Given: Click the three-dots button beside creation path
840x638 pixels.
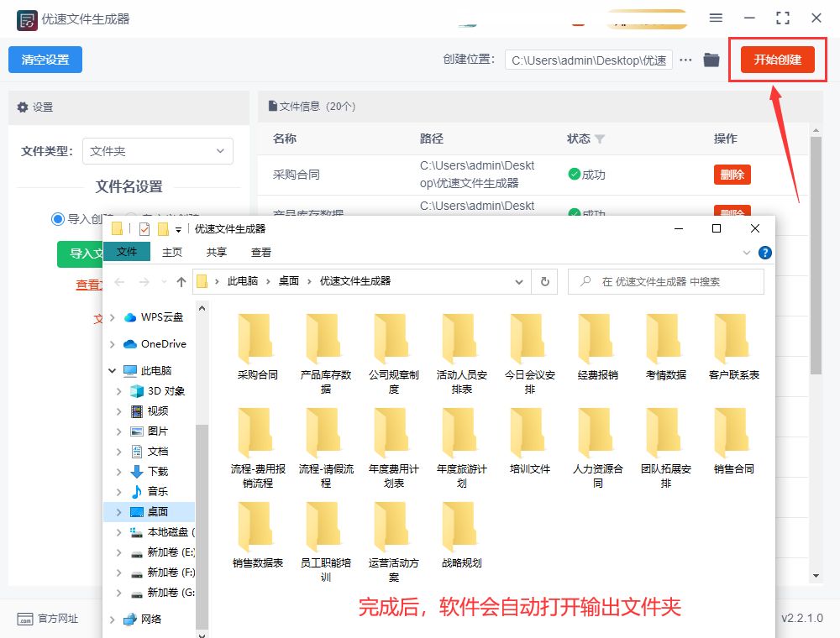Looking at the screenshot, I should 685,60.
